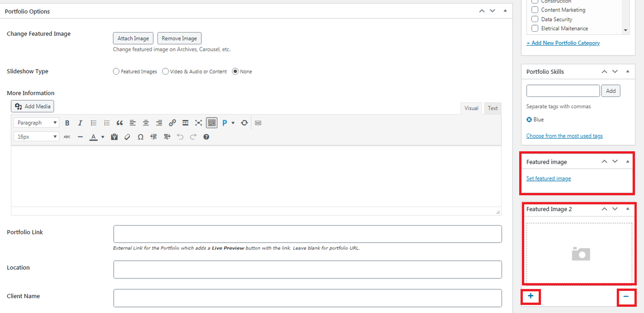Check the Content Marketing category

pos(535,10)
